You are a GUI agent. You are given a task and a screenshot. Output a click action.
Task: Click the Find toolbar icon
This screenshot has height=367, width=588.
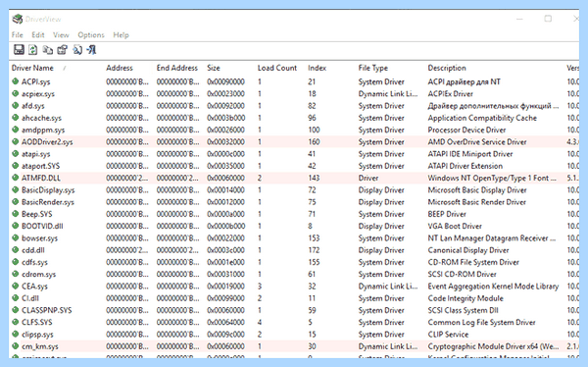click(x=77, y=50)
